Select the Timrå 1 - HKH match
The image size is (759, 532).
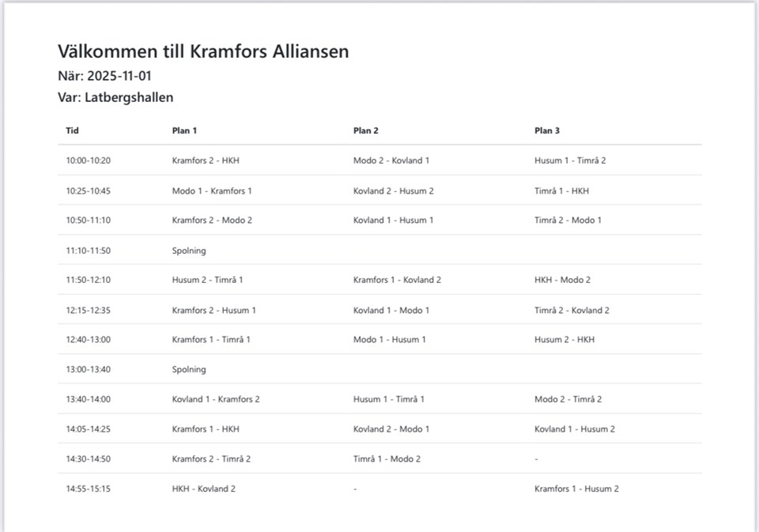[561, 191]
